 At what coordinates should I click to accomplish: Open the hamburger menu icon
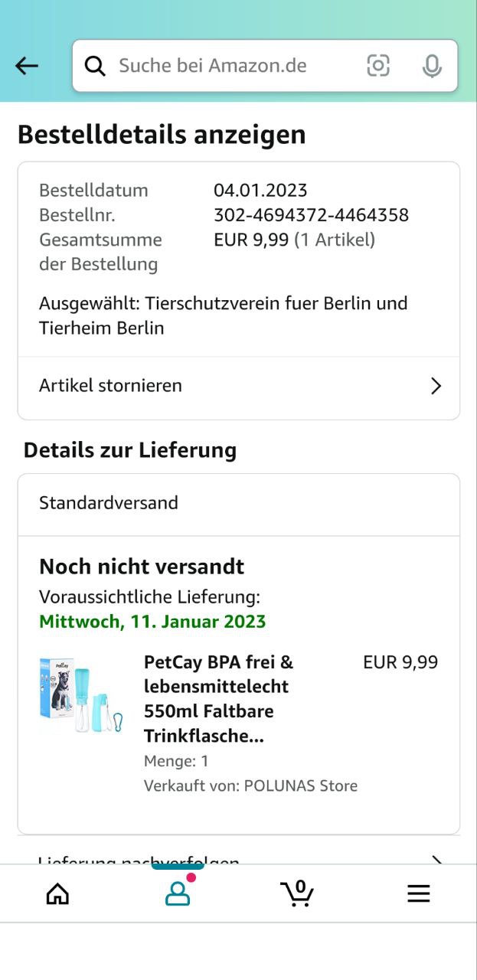click(x=418, y=893)
